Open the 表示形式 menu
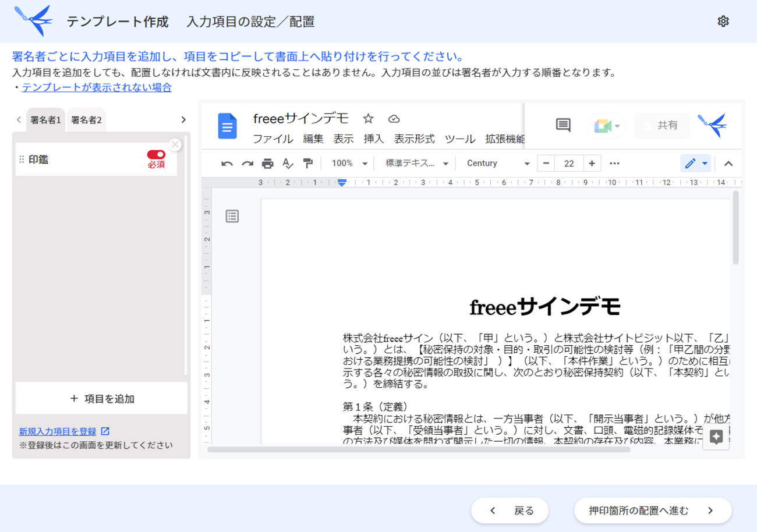 (414, 139)
